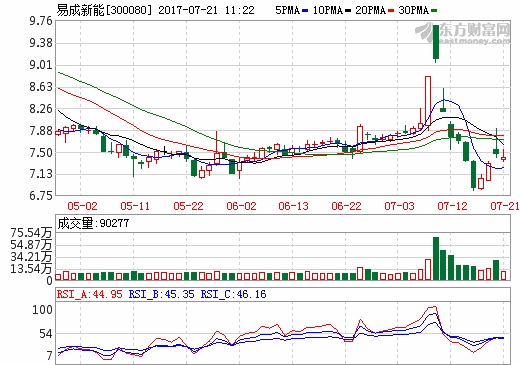The width and height of the screenshot is (520, 365).
Task: Click the RSI axis label 7
Action: click(49, 356)
